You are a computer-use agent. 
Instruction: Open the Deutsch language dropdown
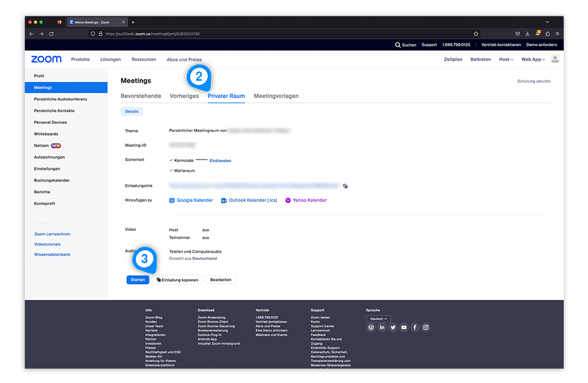(x=379, y=319)
